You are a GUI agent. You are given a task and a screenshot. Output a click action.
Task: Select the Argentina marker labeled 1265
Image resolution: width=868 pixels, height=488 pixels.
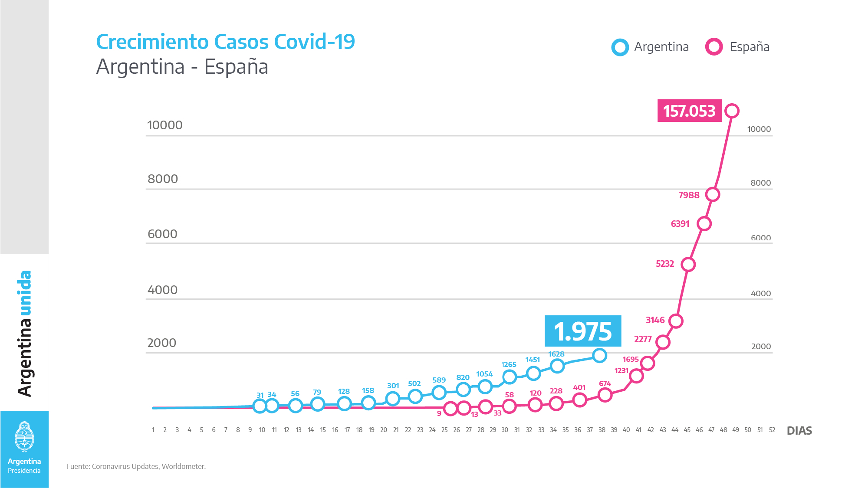click(x=510, y=377)
